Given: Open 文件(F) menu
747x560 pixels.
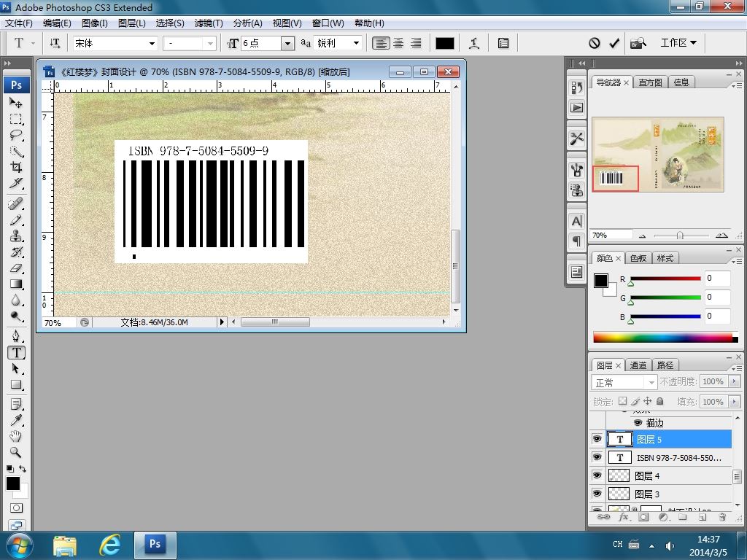Looking at the screenshot, I should pos(18,23).
